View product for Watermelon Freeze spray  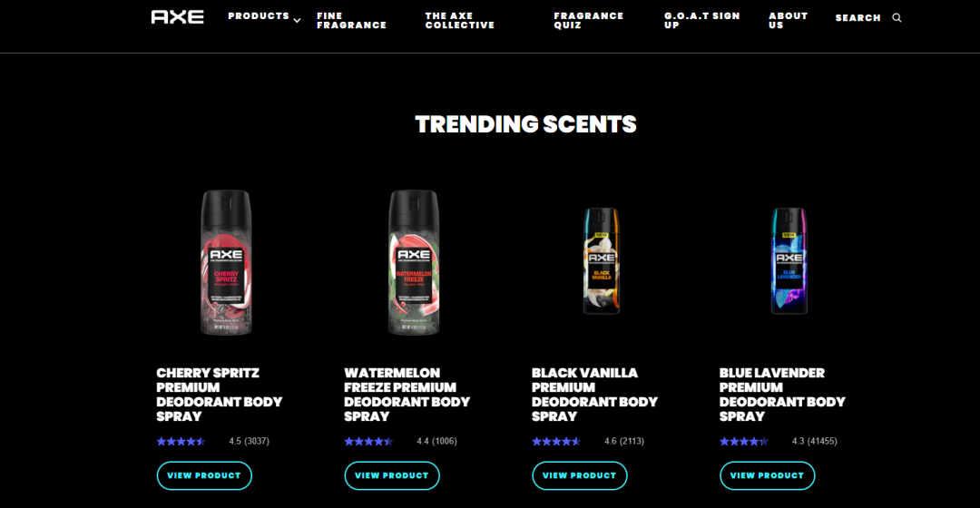pos(392,475)
